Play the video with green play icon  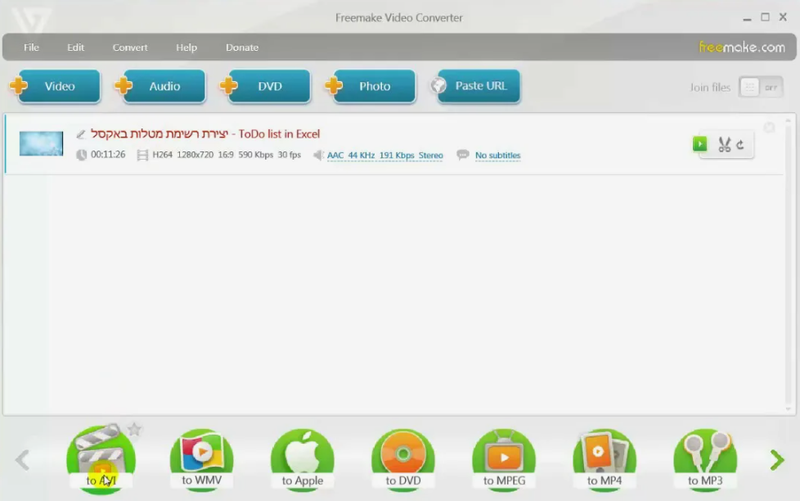[700, 144]
